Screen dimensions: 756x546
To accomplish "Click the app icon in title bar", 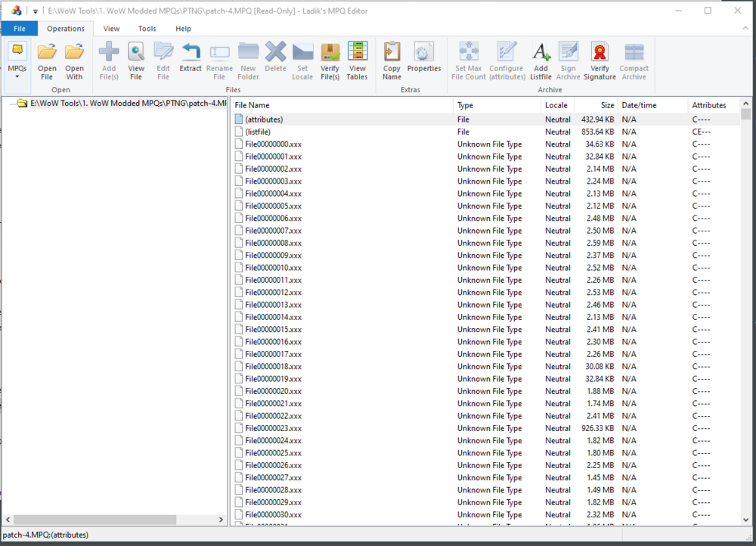I will click(x=17, y=11).
